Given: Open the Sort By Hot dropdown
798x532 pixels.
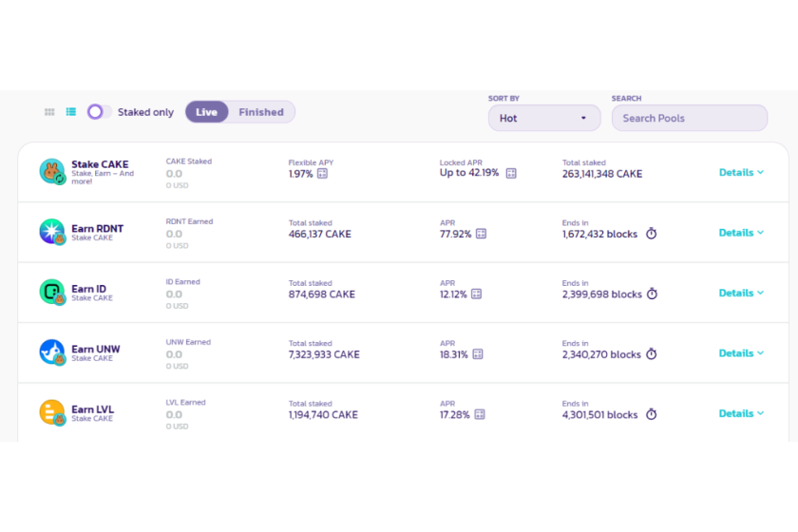Looking at the screenshot, I should click(x=544, y=118).
